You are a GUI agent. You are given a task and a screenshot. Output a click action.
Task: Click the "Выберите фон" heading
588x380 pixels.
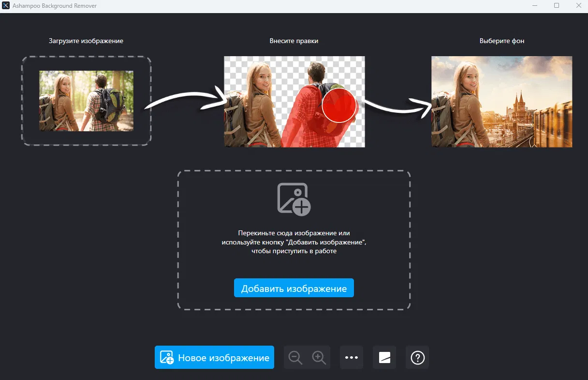502,41
